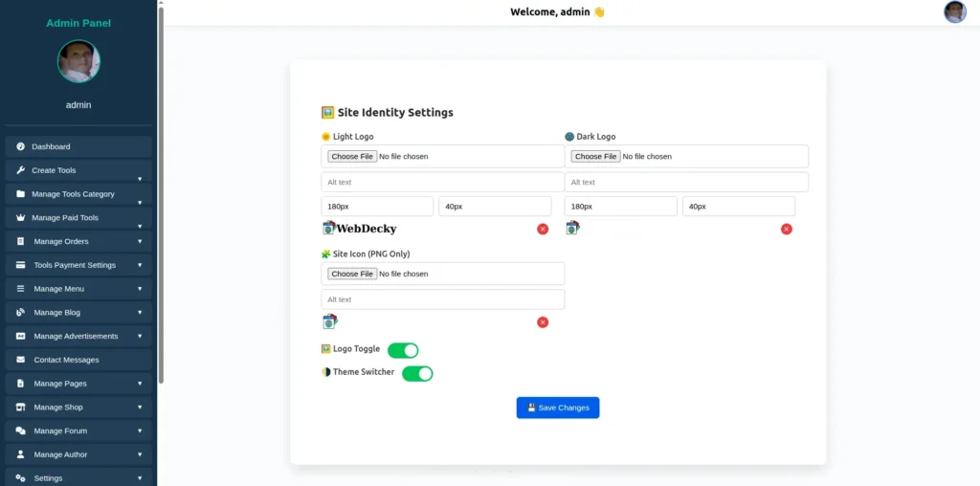The image size is (980, 486).
Task: Click the Light Logo Alt text field
Action: (442, 183)
